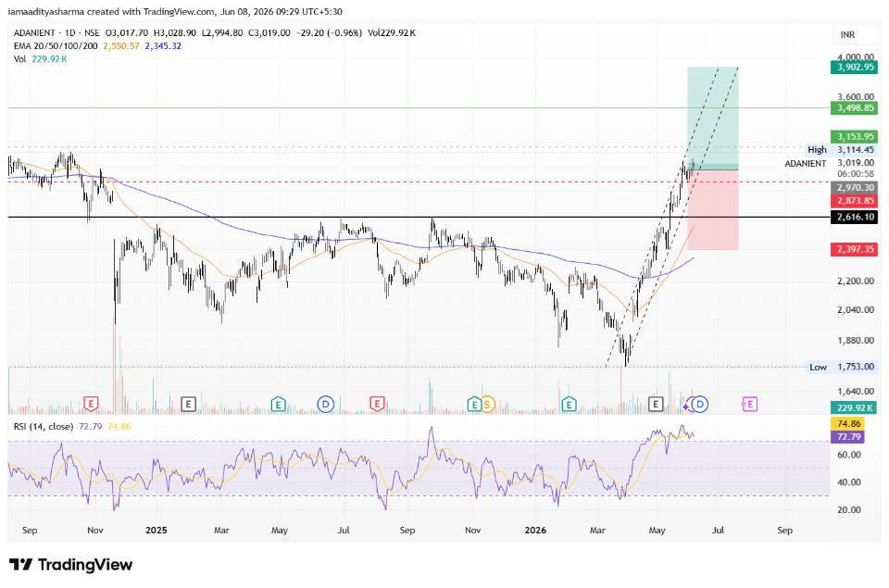Click the High 3,114.45 label
The height and width of the screenshot is (588, 889).
pyautogui.click(x=842, y=150)
